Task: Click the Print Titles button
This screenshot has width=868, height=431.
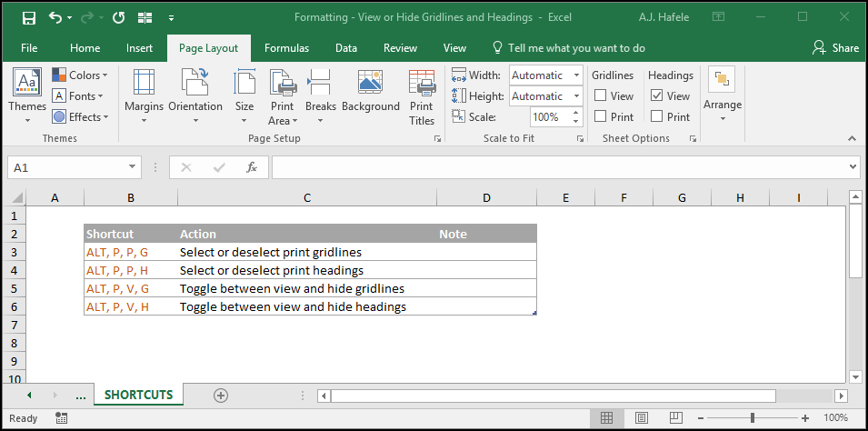Action: [422, 95]
